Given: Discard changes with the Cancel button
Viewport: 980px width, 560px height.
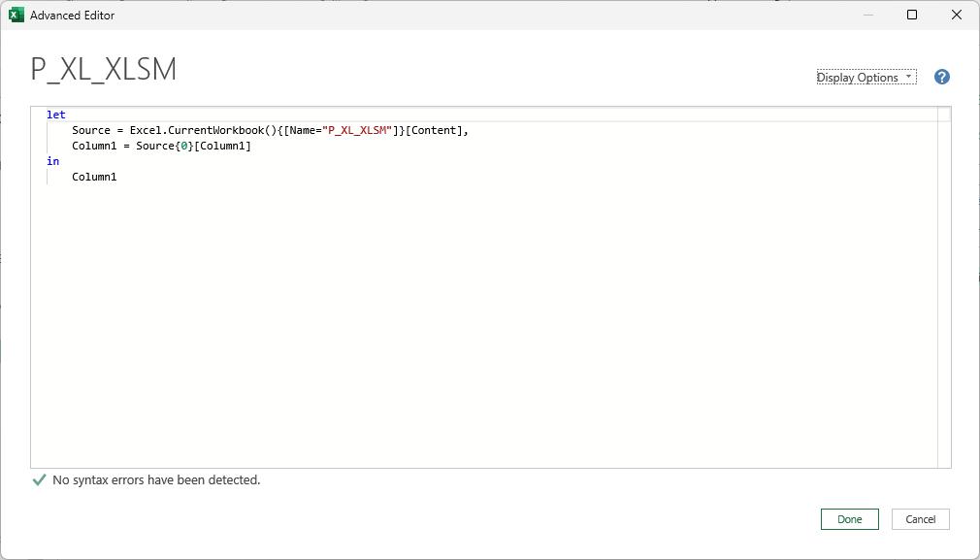Looking at the screenshot, I should point(920,519).
